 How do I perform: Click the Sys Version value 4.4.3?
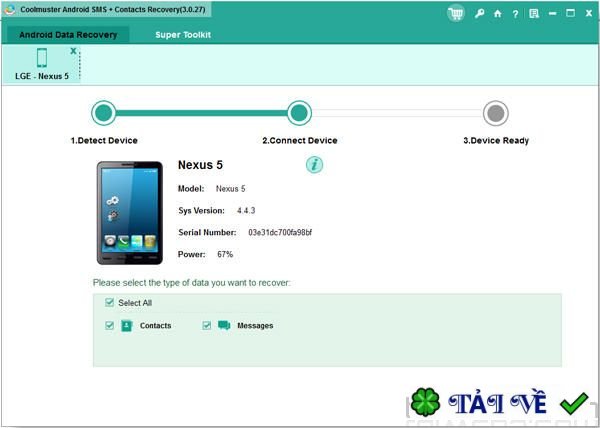[x=246, y=211]
